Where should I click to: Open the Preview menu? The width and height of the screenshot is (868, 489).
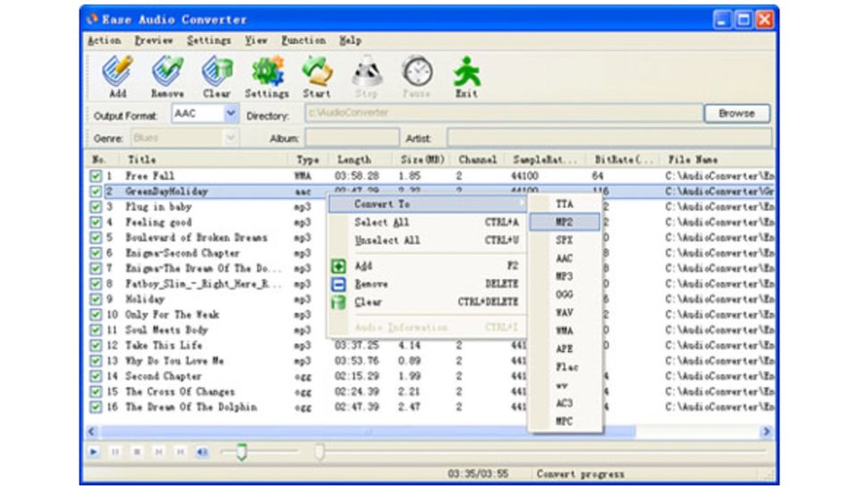(153, 40)
